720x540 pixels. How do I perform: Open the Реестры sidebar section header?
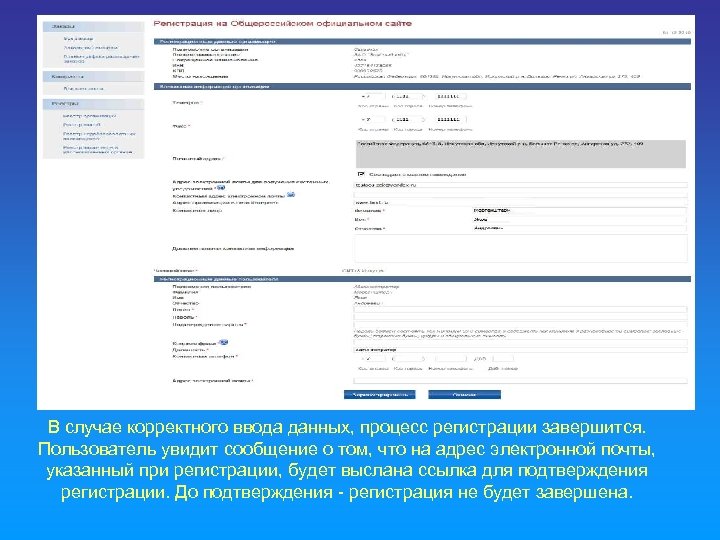coord(93,104)
